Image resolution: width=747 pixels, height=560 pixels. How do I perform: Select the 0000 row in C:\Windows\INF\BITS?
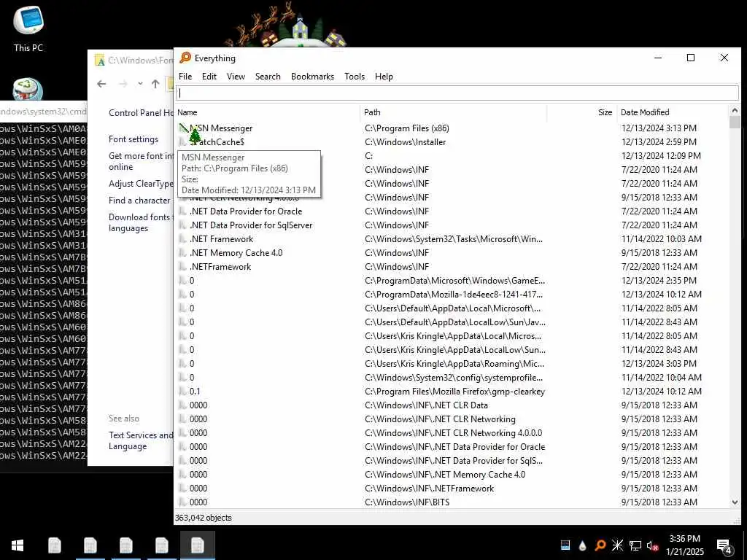click(452, 502)
